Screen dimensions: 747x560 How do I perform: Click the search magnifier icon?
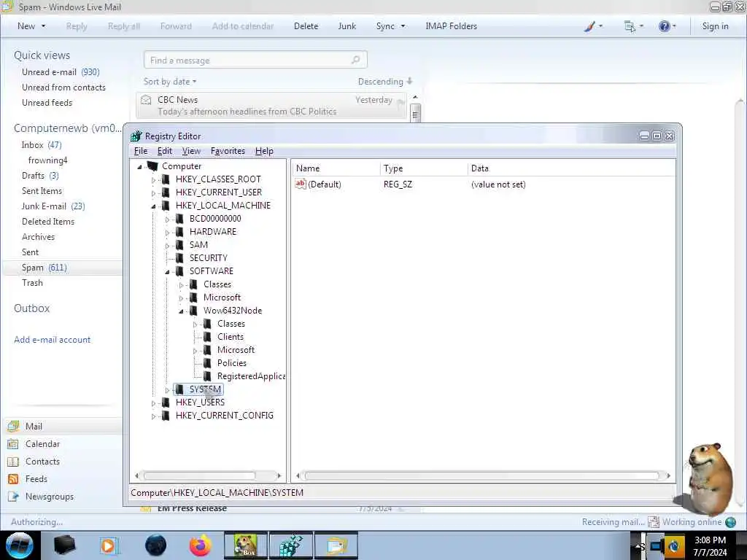(x=355, y=60)
